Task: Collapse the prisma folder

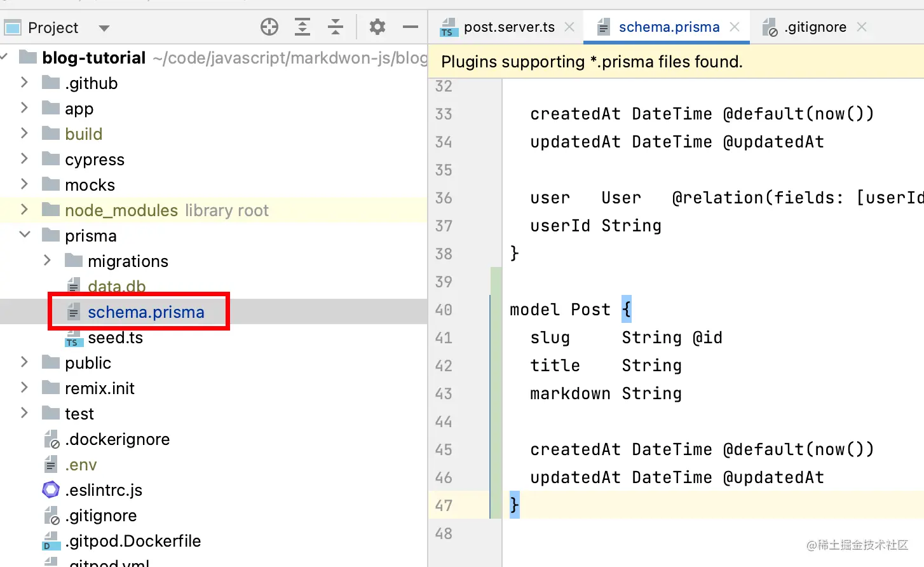Action: pyautogui.click(x=24, y=235)
